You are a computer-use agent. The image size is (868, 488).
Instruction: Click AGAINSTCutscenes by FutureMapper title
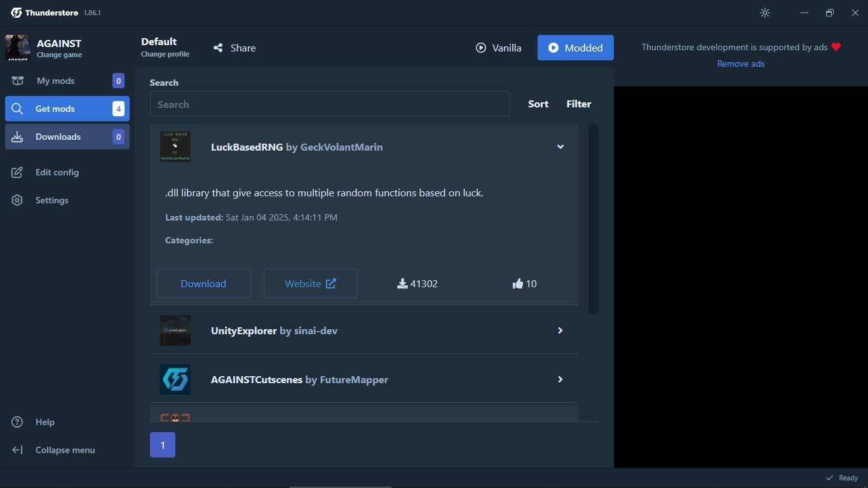click(299, 379)
